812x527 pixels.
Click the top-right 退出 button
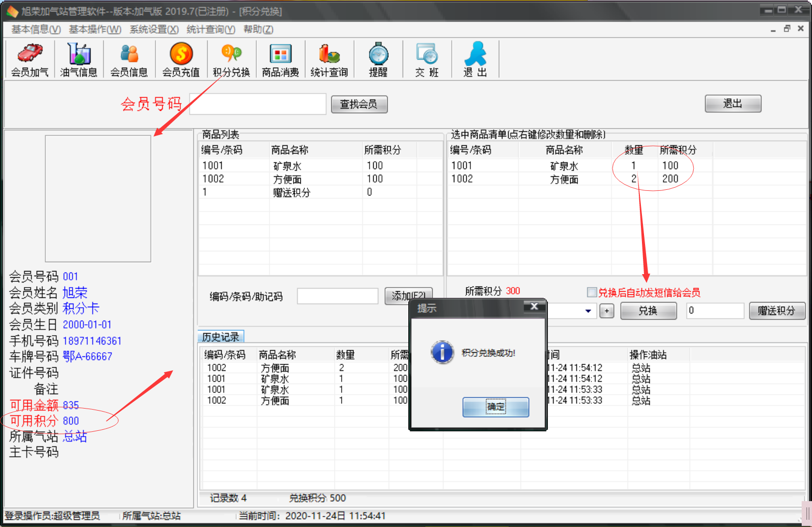[x=733, y=103]
